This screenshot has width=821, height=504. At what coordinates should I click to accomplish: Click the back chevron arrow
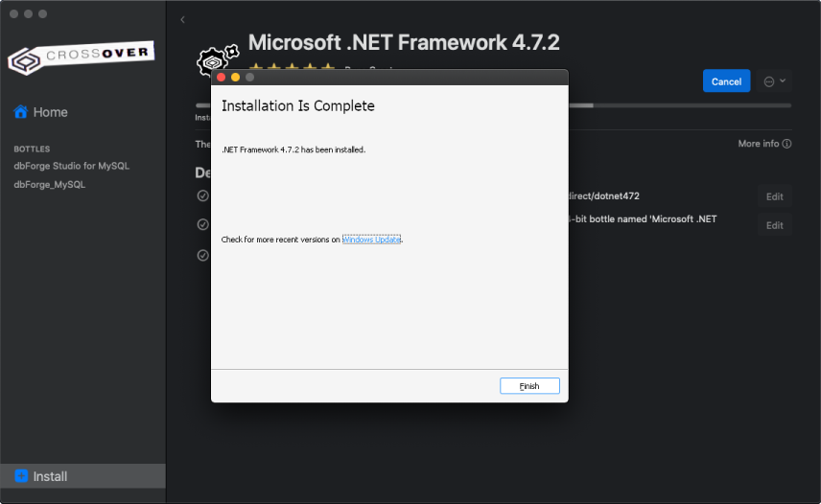182,20
